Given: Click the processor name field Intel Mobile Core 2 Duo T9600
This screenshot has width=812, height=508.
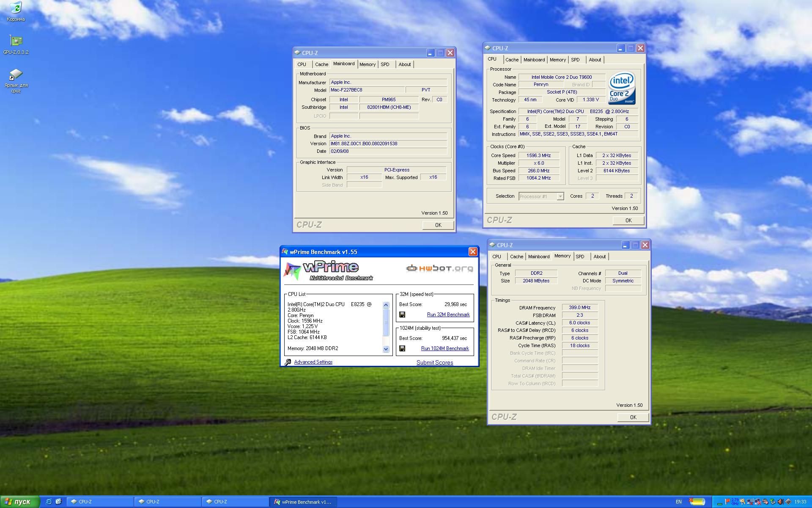Looking at the screenshot, I should 562,77.
